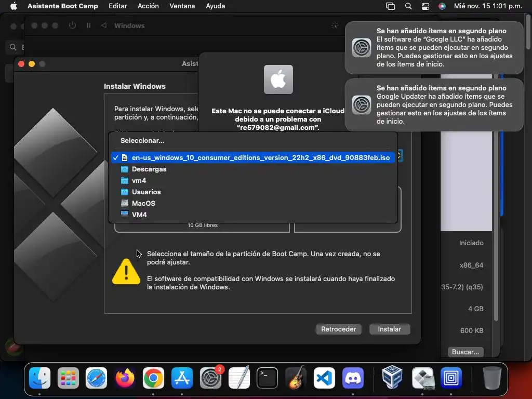Click back triangle icon in Windows VM toolbar
This screenshot has width=532, height=399.
click(104, 25)
